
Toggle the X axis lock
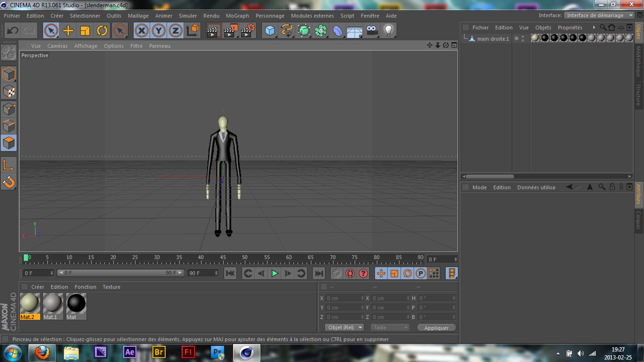coord(142,31)
